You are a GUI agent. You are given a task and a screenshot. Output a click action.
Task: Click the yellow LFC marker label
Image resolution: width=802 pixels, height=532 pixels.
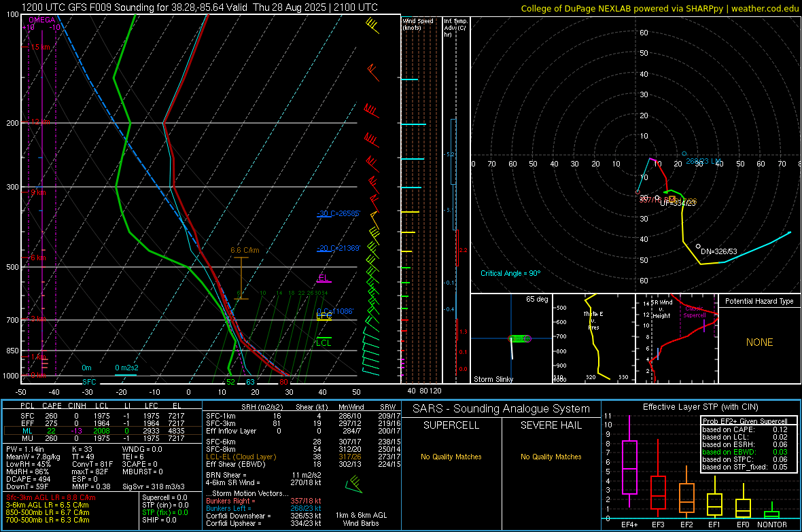tap(324, 316)
